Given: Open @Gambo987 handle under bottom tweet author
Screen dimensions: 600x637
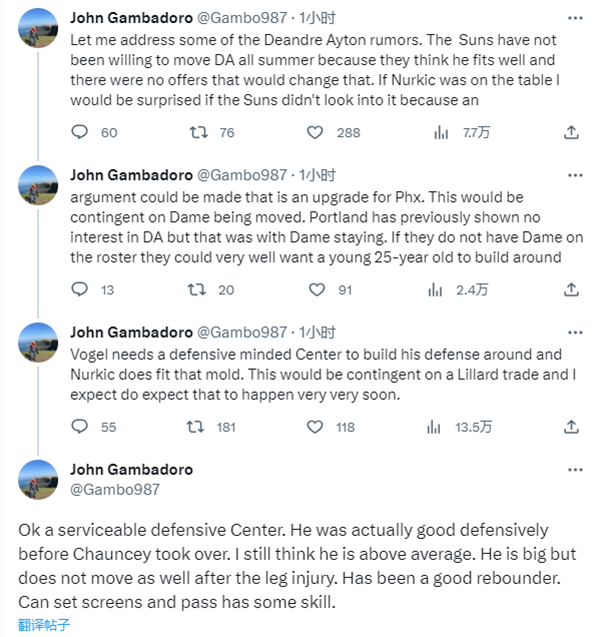Looking at the screenshot, I should point(116,489).
